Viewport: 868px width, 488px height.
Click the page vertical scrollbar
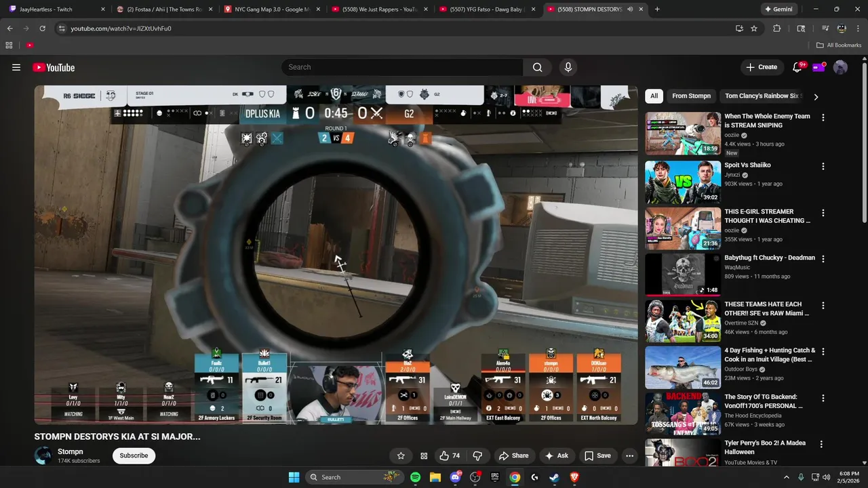(x=864, y=141)
